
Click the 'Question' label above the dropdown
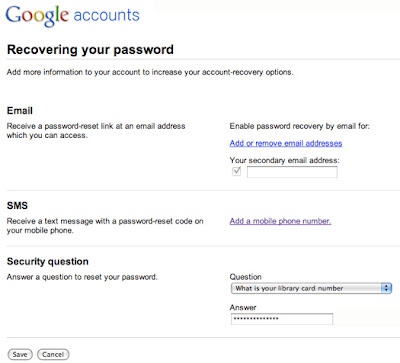pos(246,277)
